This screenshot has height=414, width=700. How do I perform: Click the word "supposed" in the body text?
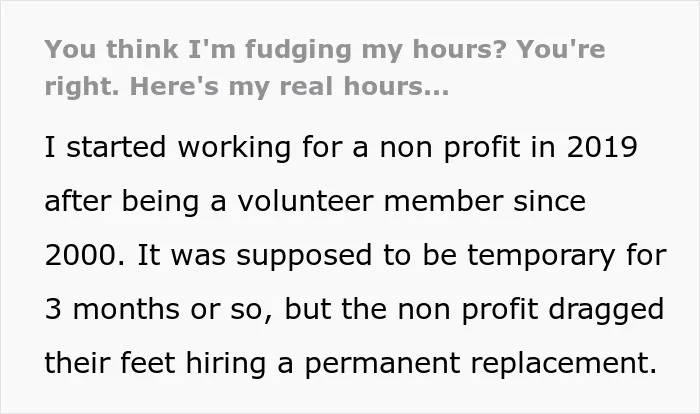point(304,256)
